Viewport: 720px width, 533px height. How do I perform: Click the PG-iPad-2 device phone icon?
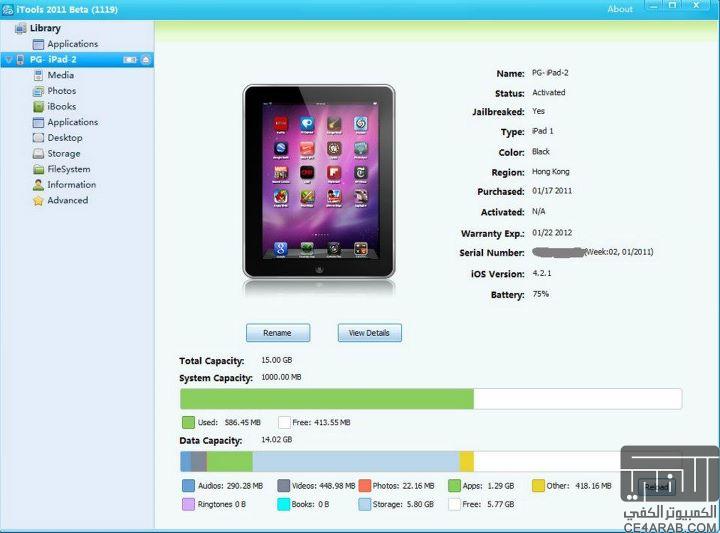[21, 60]
